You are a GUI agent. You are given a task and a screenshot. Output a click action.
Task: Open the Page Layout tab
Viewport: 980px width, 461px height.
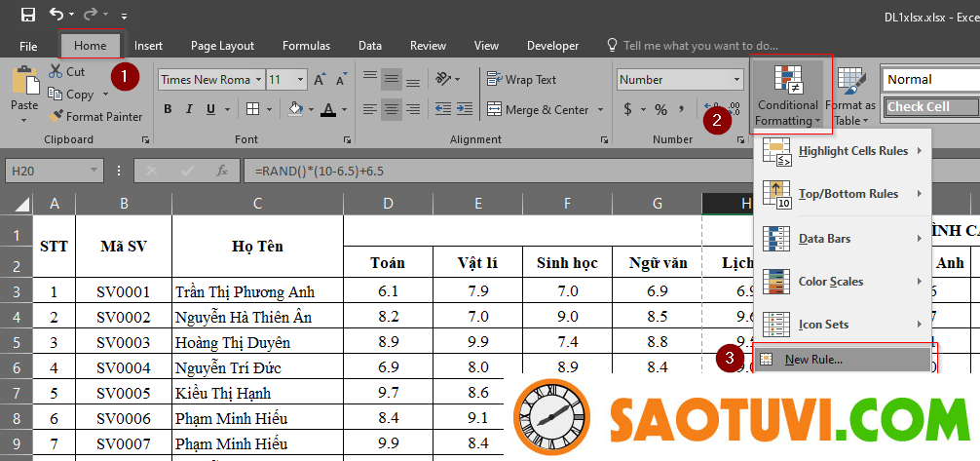tap(222, 46)
